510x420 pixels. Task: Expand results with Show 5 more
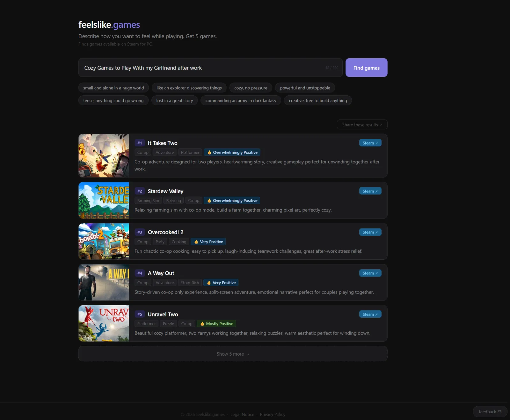pos(233,354)
